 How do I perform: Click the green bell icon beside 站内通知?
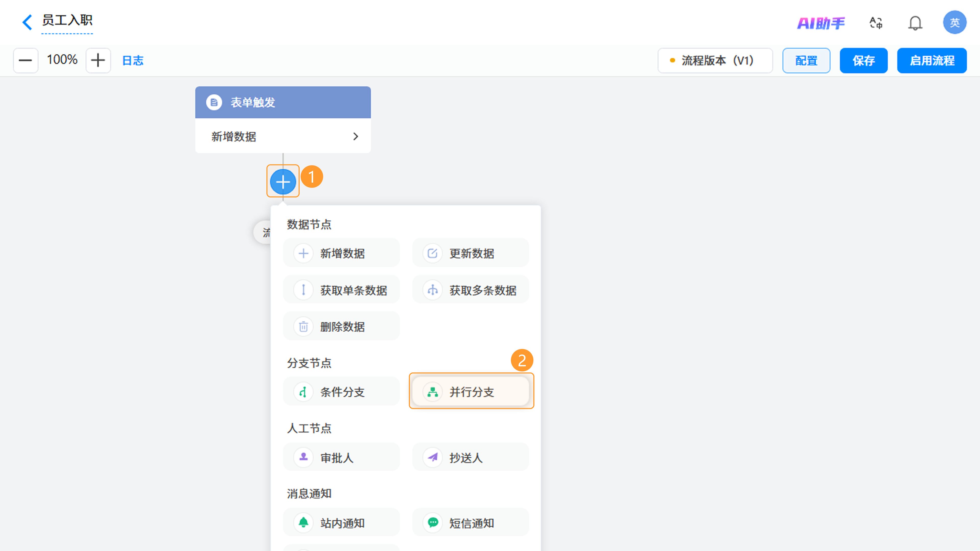point(303,522)
